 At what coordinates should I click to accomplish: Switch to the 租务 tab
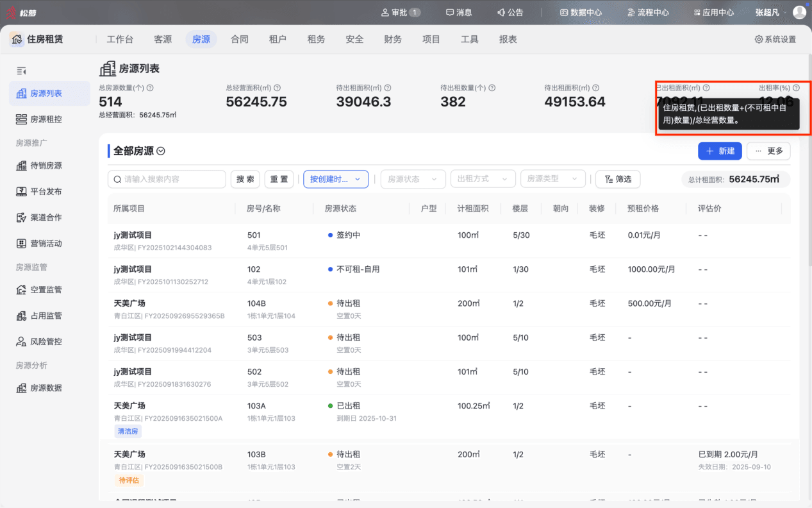(317, 39)
